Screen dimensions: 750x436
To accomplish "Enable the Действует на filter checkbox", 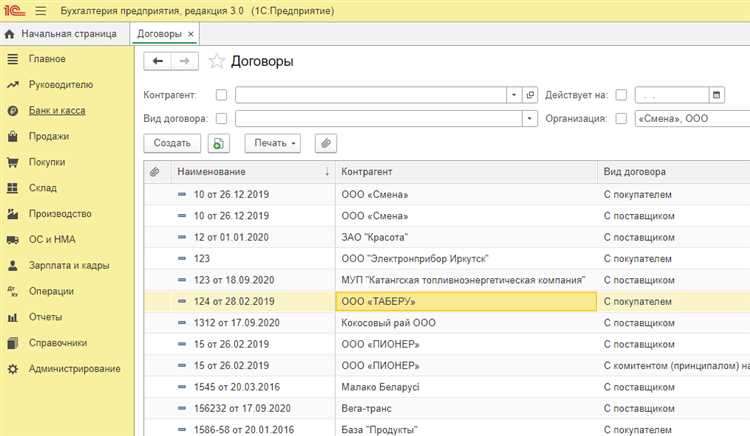I will (x=621, y=95).
